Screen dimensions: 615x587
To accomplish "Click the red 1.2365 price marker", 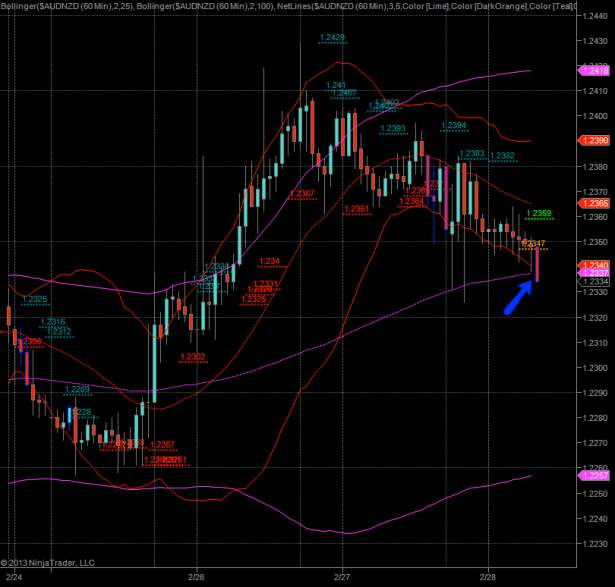I will pyautogui.click(x=595, y=203).
